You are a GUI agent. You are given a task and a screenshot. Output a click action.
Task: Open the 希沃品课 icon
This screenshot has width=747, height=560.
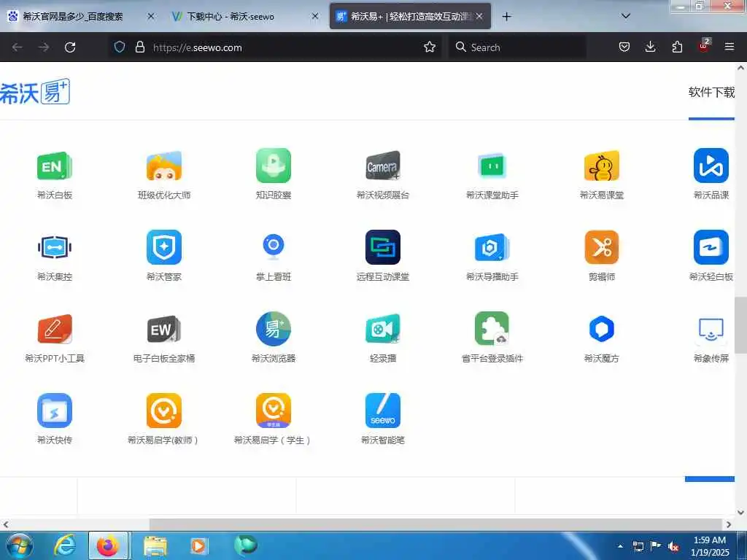[x=711, y=166]
